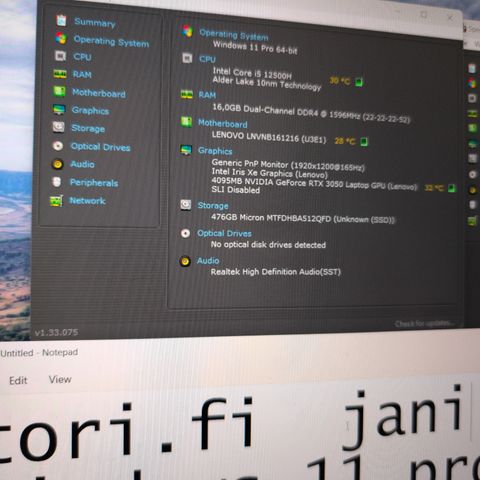The image size is (480, 480).
Task: Click the motherboard temperature indicator icon
Action: pos(364,142)
